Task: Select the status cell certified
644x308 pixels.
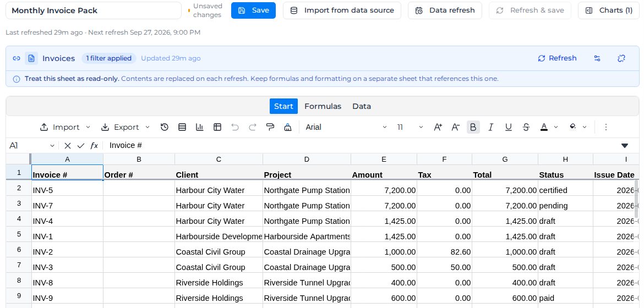Action: pos(565,188)
